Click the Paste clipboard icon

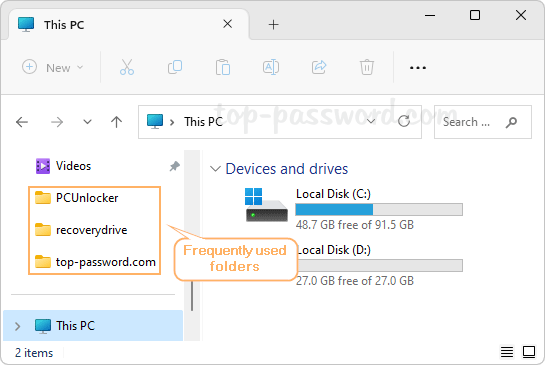223,67
